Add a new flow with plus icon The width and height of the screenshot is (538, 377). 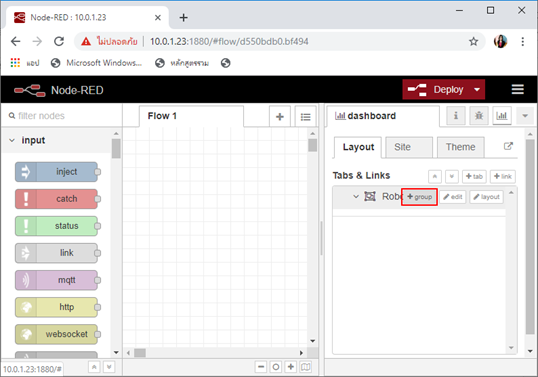[x=280, y=117]
